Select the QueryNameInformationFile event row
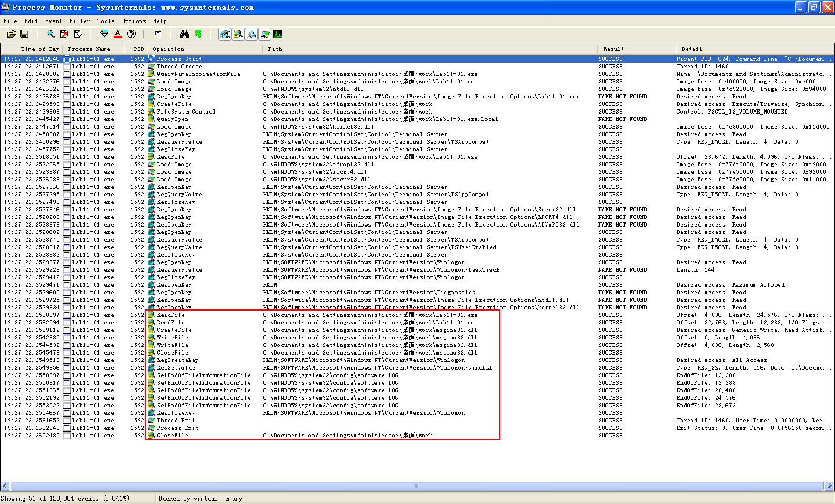Viewport: 835px width, 504px height. click(418, 74)
